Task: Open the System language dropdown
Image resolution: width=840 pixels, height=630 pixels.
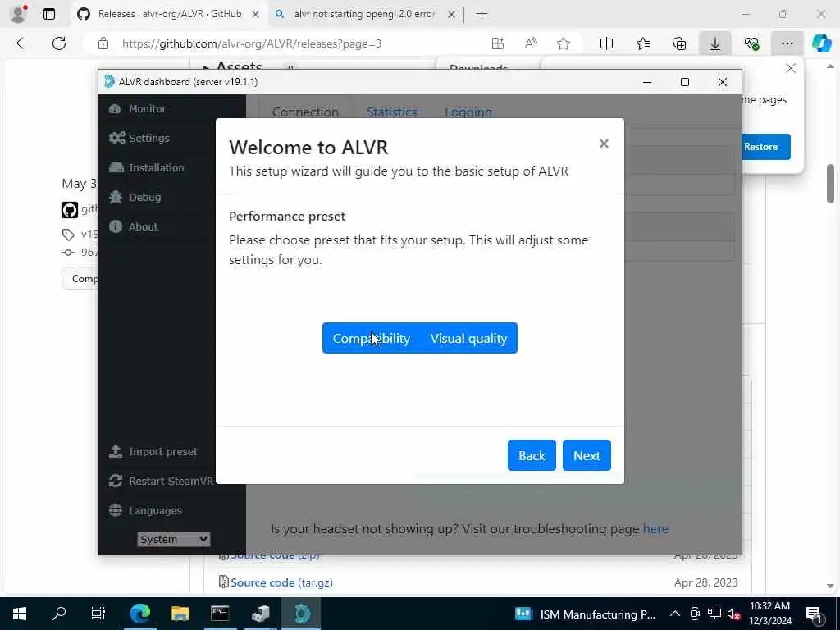Action: [x=174, y=540]
